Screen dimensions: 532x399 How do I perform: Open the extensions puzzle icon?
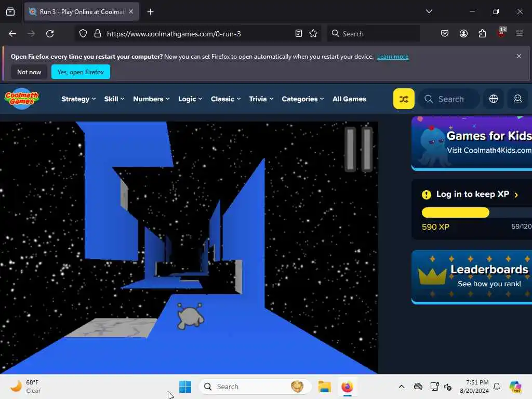tap(482, 33)
